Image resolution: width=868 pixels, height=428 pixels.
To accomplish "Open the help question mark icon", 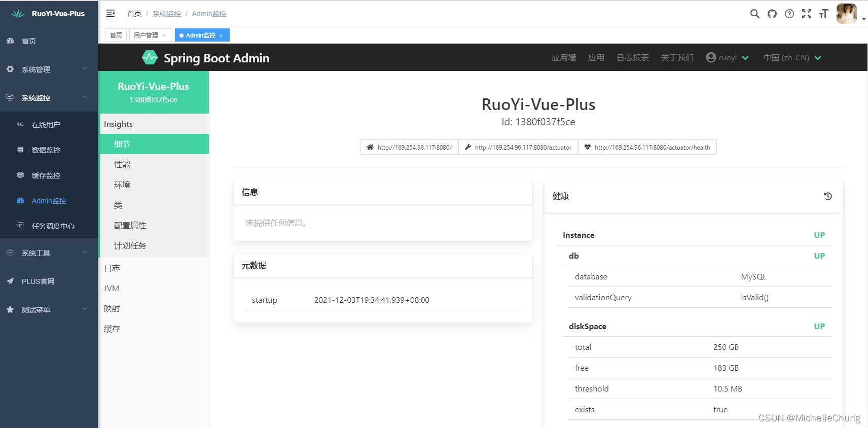I will (789, 14).
